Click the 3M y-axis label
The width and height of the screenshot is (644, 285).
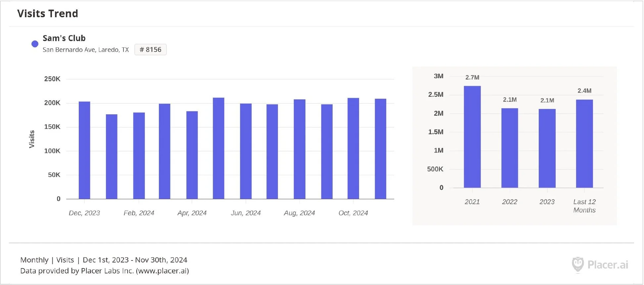[438, 76]
